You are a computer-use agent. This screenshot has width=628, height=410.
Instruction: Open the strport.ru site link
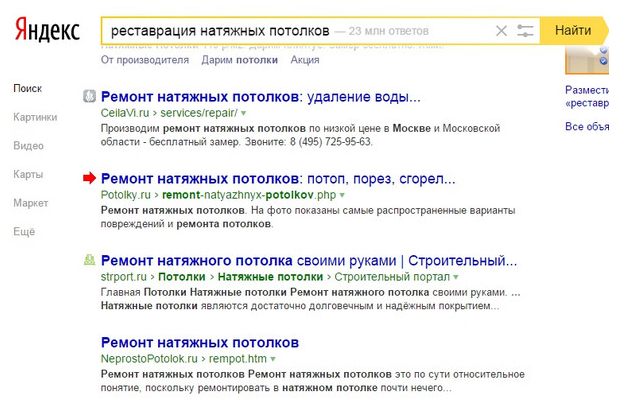(124, 277)
